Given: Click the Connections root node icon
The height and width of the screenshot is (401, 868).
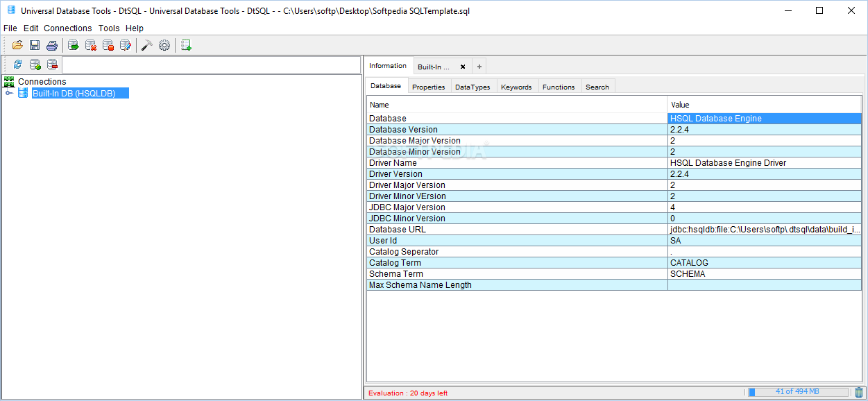Looking at the screenshot, I should click(9, 82).
